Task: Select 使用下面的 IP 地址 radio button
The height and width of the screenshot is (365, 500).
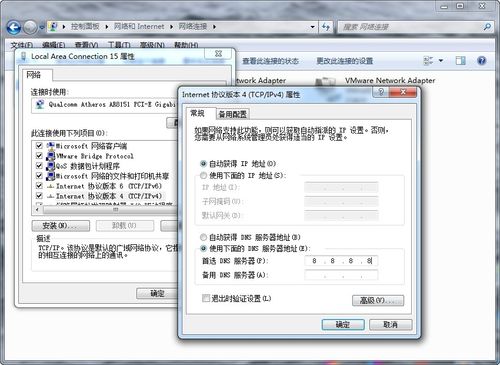Action: click(203, 175)
